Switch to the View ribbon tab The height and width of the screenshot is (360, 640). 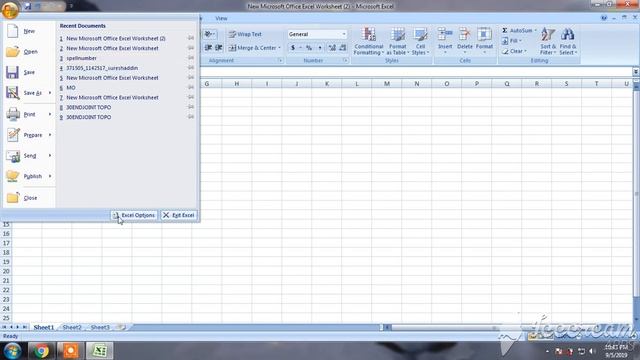221,18
